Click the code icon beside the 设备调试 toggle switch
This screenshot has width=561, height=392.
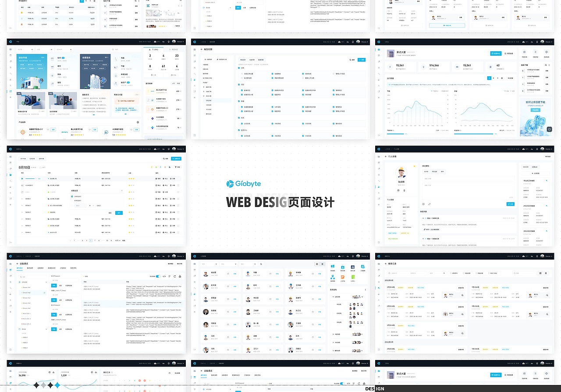tap(164, 276)
